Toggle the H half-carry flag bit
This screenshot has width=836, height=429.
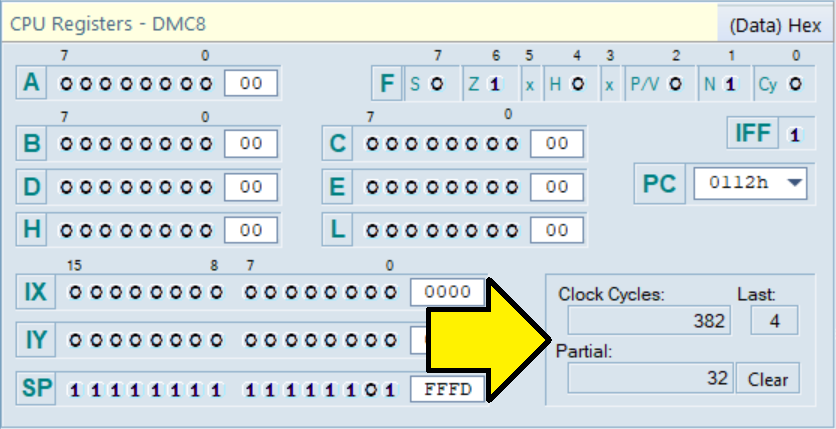point(577,84)
